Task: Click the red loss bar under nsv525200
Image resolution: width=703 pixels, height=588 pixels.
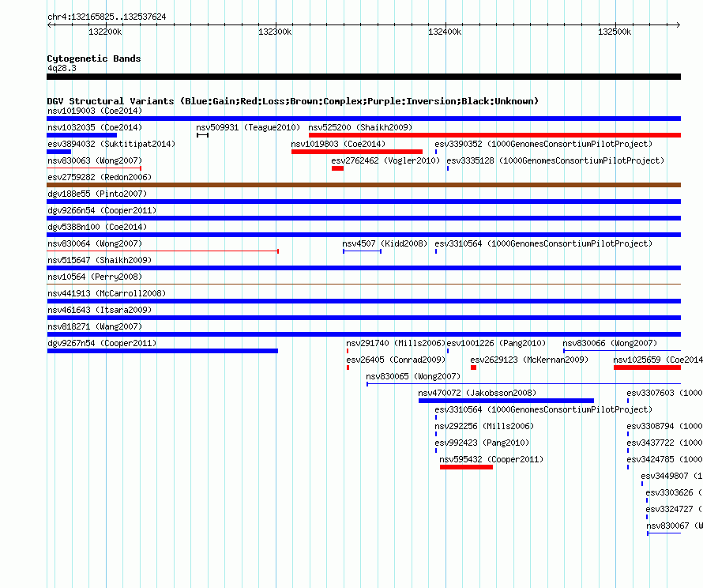Action: click(x=495, y=135)
